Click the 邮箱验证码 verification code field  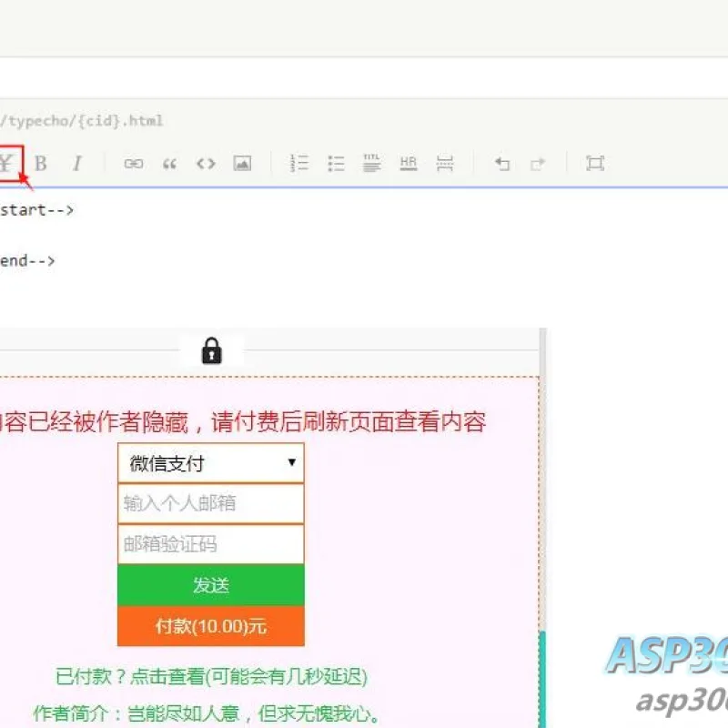pyautogui.click(x=211, y=544)
